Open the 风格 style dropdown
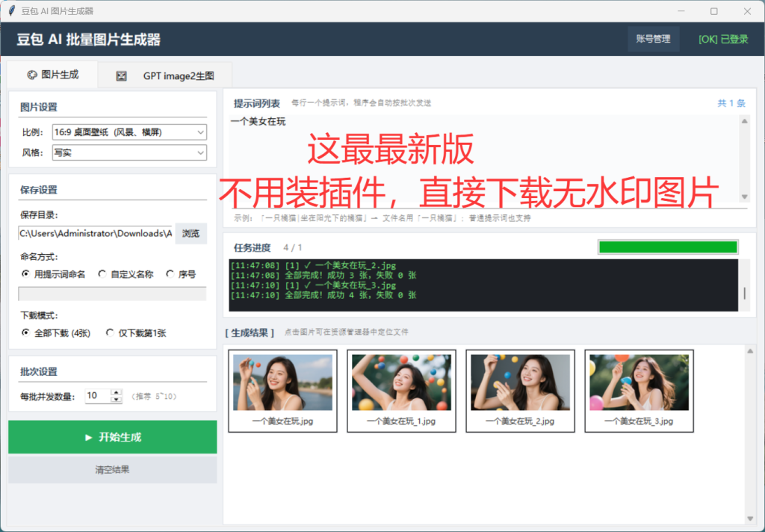Viewport: 765px width, 532px height. 129,152
